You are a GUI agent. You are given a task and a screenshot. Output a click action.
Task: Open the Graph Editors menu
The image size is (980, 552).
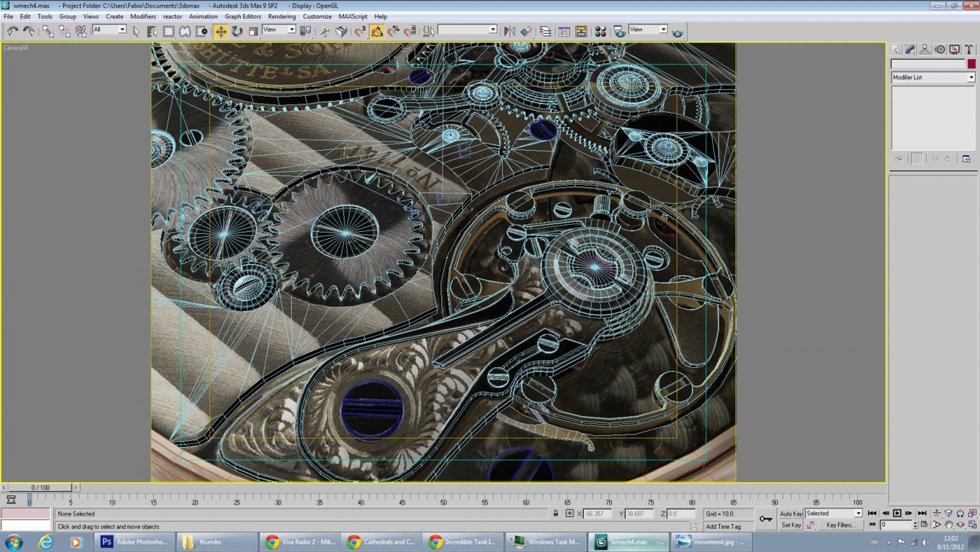pos(243,16)
